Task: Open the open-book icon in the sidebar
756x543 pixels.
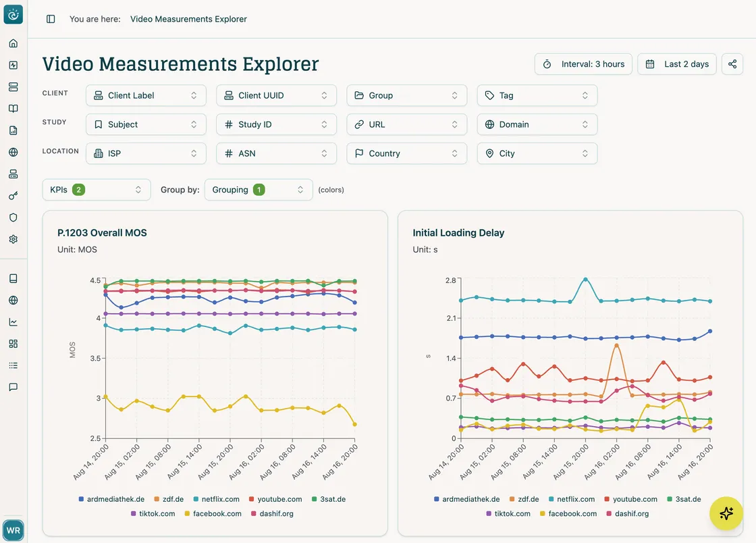Action: coord(13,109)
